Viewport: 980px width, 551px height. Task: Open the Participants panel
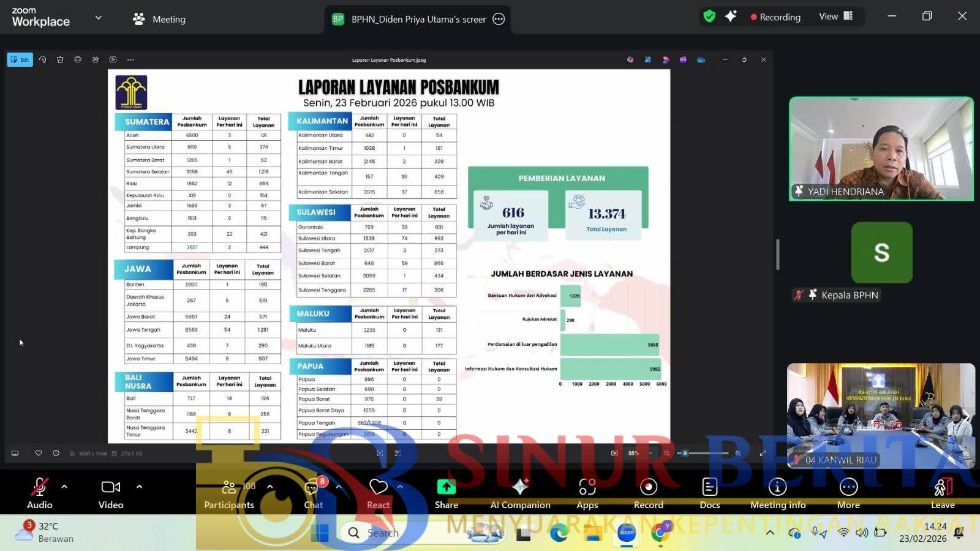pyautogui.click(x=229, y=493)
